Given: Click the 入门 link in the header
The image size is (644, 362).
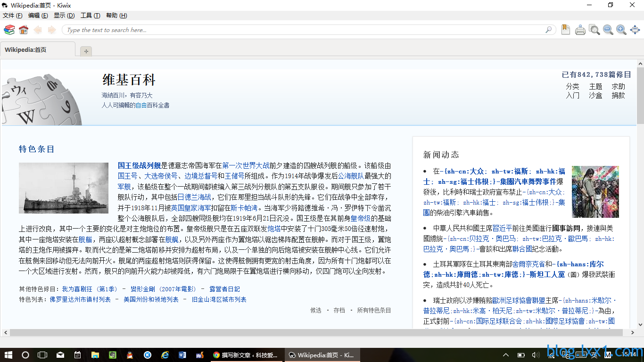Looking at the screenshot, I should pyautogui.click(x=572, y=96).
